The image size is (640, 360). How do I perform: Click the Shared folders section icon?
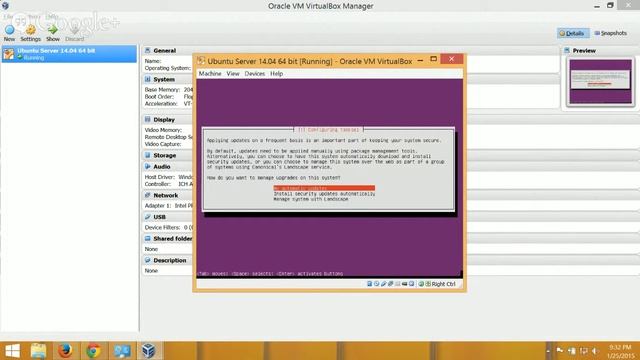(x=148, y=238)
